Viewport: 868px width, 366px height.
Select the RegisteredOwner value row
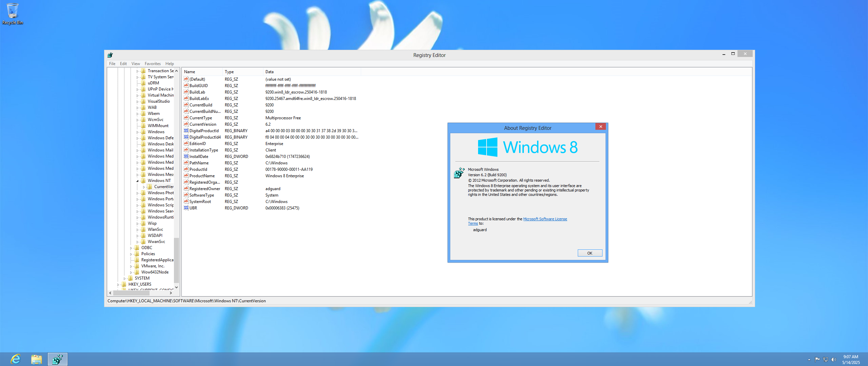coord(271,188)
